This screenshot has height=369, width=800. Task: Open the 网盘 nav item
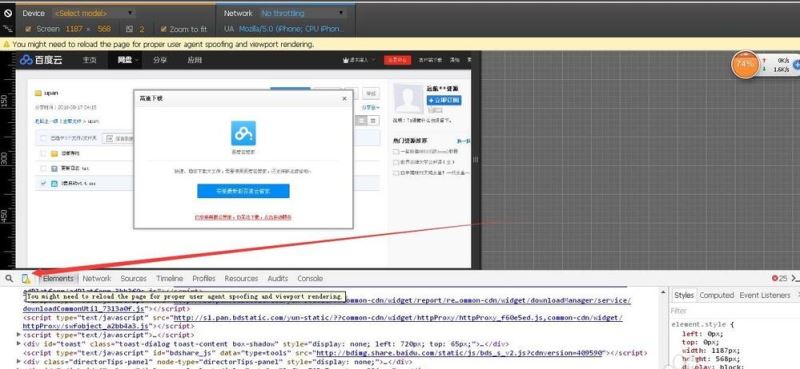(x=125, y=60)
